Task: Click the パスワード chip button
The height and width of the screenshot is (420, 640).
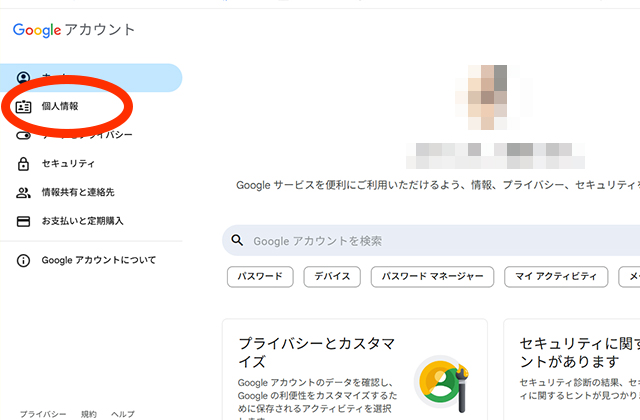Action: coord(260,277)
